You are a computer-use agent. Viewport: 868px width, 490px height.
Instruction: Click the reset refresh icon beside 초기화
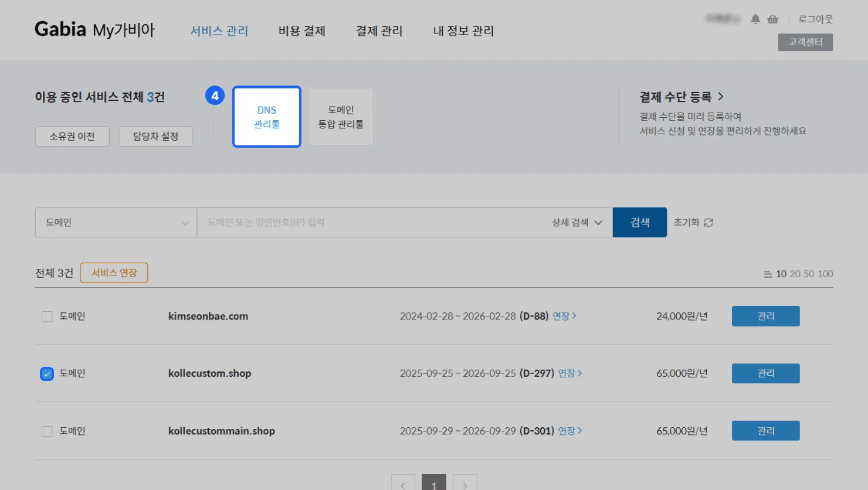[708, 223]
